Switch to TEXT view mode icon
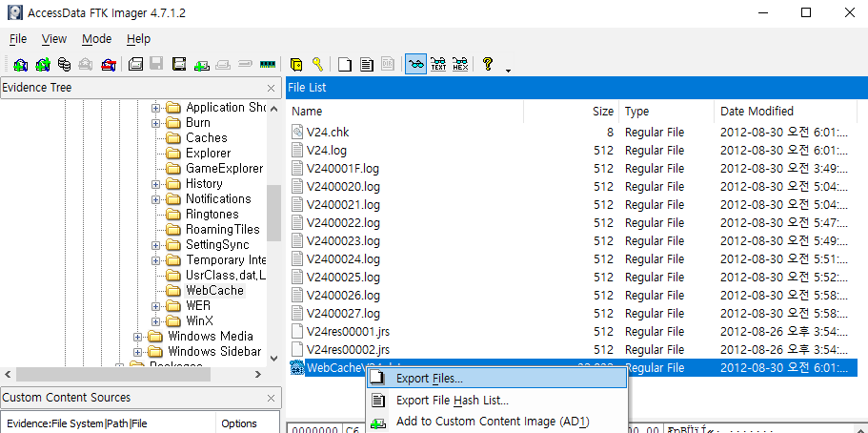The height and width of the screenshot is (433, 868). pos(438,64)
